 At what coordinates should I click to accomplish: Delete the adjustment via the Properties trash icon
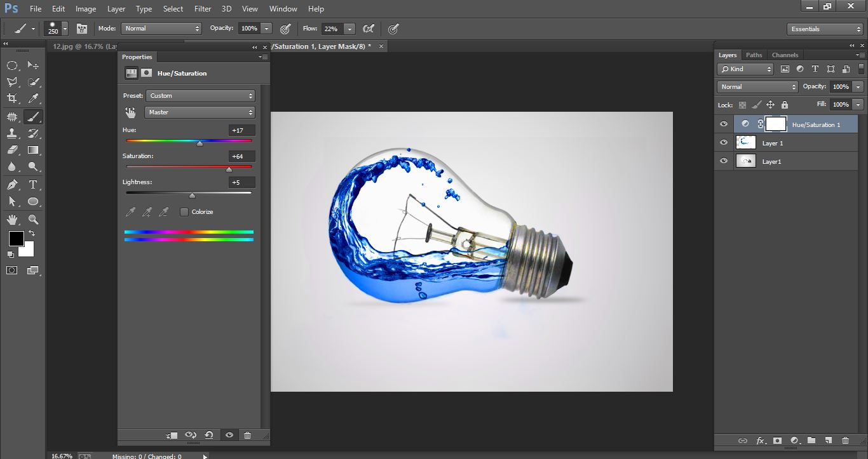248,436
